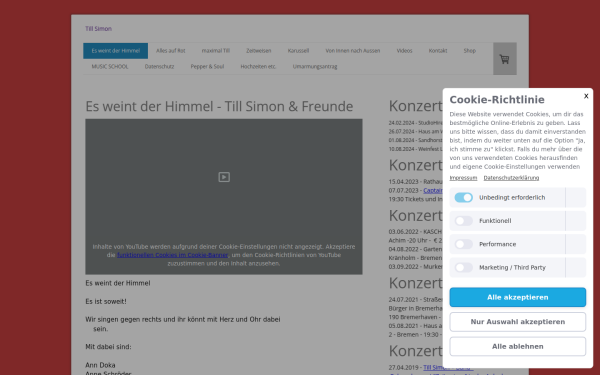
Task: Select Hochzeiten etc. menu item
Action: click(258, 67)
